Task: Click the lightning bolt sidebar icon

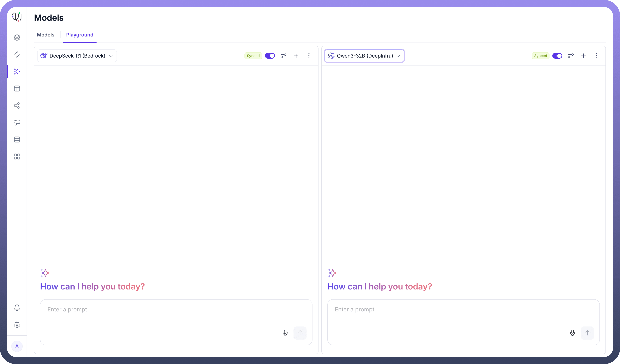Action: tap(17, 54)
